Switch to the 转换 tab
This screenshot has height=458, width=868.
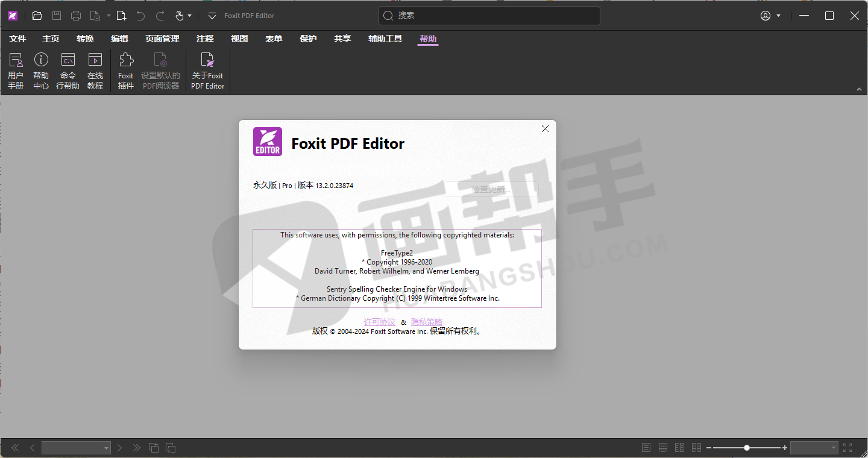[x=85, y=39]
